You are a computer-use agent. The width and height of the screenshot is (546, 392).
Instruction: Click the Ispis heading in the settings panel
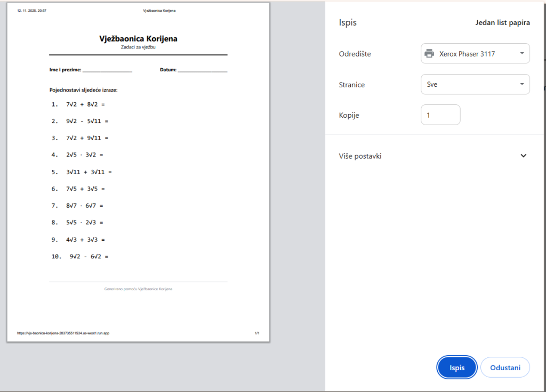(x=348, y=23)
